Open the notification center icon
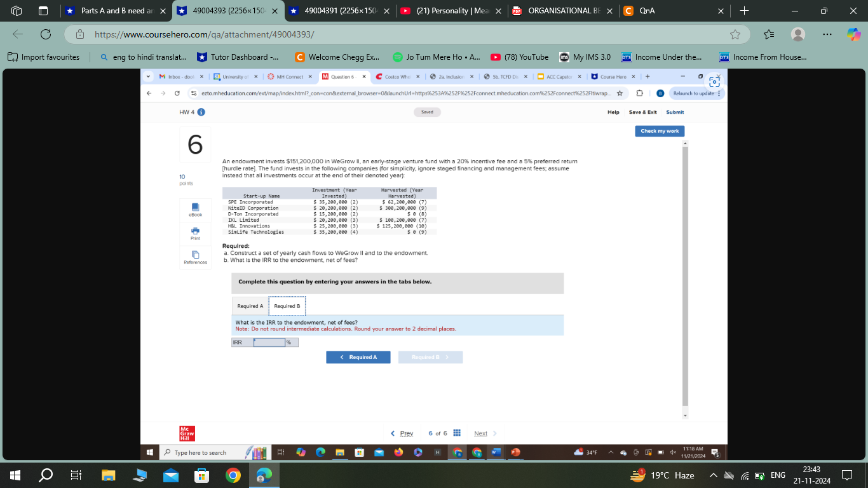Screen dimensions: 868x488 (846, 475)
